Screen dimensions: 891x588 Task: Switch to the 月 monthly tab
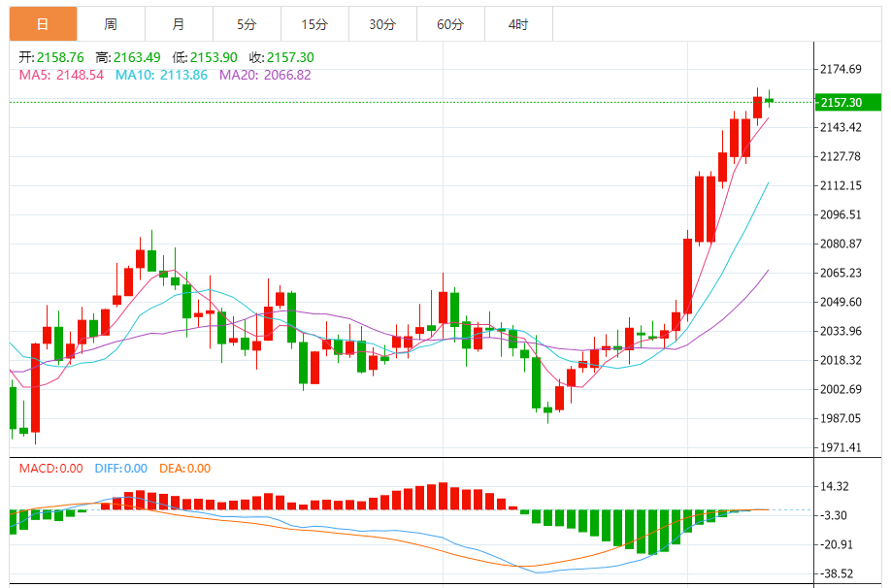(179, 24)
